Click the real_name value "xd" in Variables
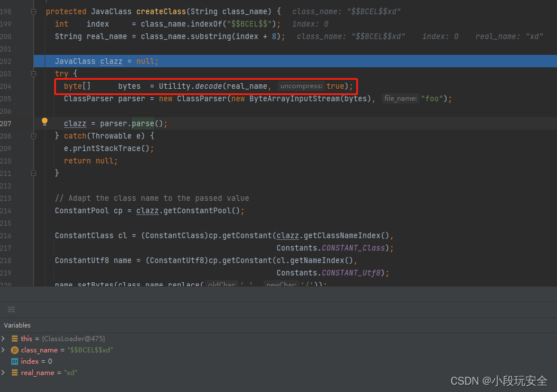557x392 pixels. [70, 373]
